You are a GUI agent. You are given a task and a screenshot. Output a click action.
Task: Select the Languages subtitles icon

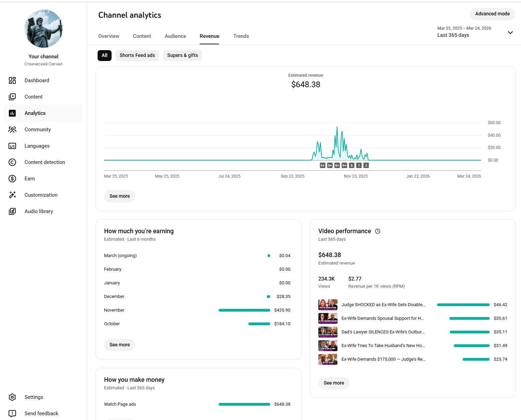[12, 146]
